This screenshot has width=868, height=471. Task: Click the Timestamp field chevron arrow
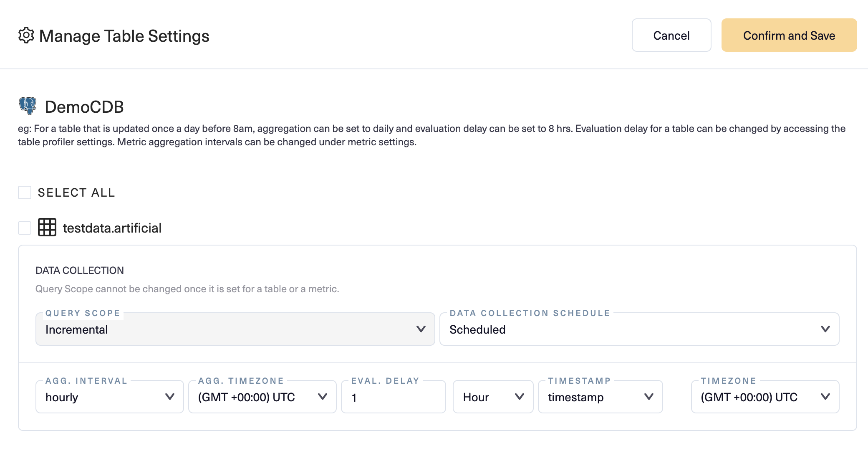(649, 397)
